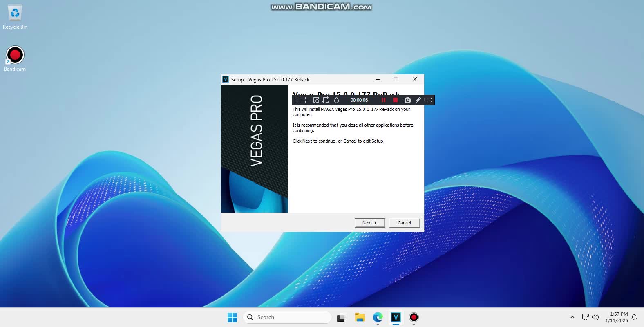Click the Bandicam compact mode arrows icon
The height and width of the screenshot is (327, 644).
(306, 100)
